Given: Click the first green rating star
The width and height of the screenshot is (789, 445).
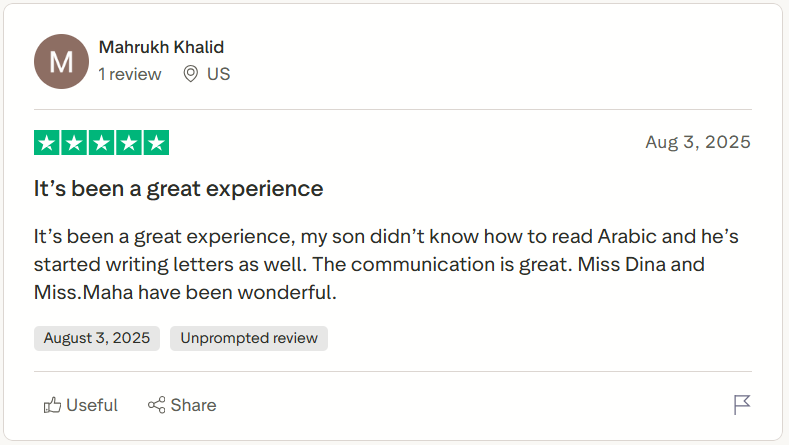Looking at the screenshot, I should (47, 143).
